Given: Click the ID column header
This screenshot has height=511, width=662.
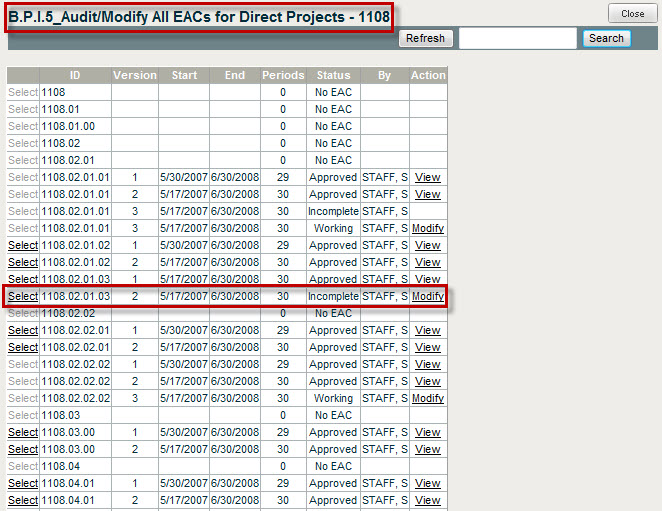Looking at the screenshot, I should point(75,75).
